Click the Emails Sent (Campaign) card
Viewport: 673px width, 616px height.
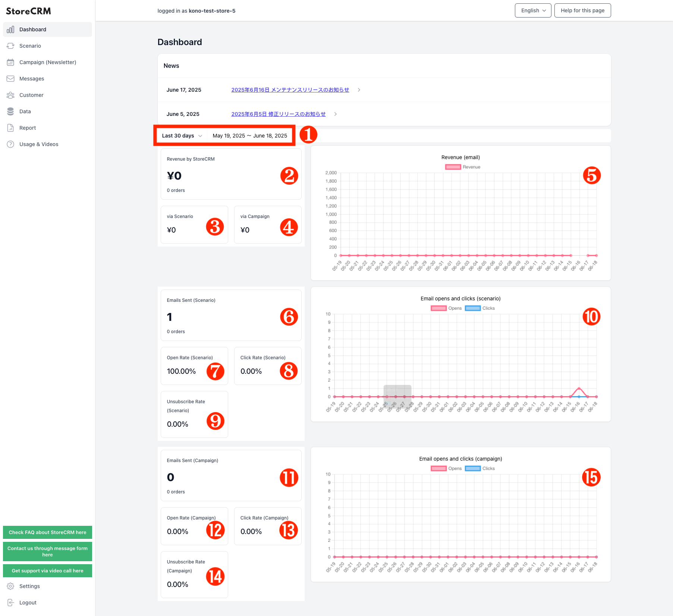pos(231,476)
